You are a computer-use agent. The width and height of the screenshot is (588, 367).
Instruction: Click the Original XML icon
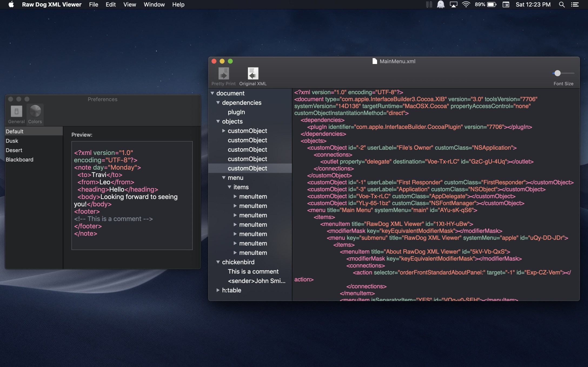252,73
